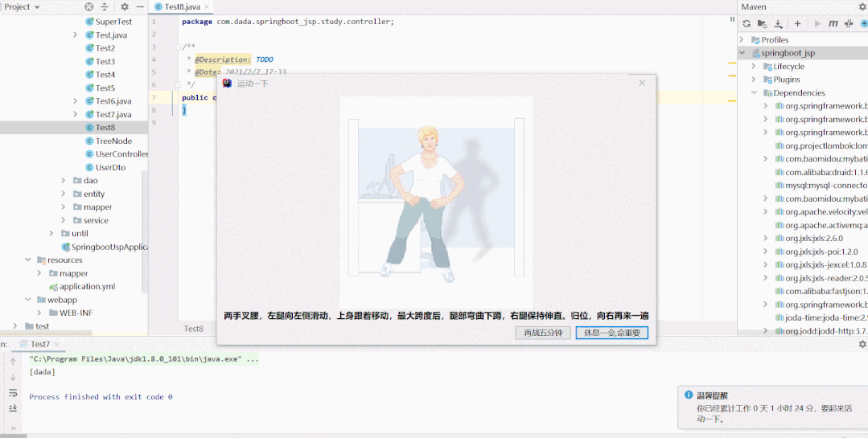This screenshot has width=868, height=438.
Task: Click the Maven add project plus icon
Action: pyautogui.click(x=798, y=23)
